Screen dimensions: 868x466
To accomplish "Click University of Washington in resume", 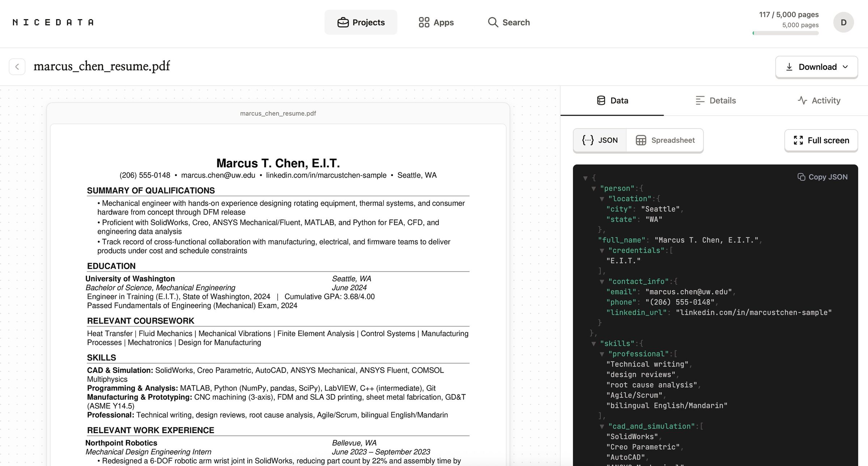I will 130,279.
